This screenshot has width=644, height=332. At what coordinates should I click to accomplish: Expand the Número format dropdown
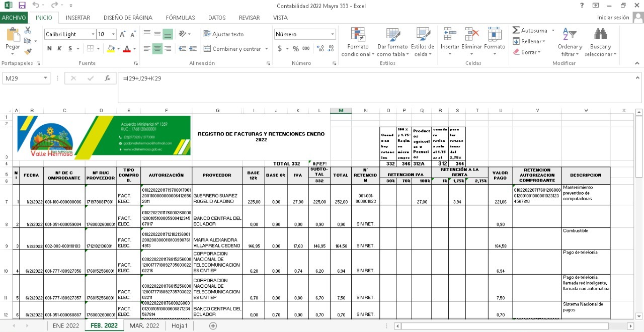tap(332, 34)
